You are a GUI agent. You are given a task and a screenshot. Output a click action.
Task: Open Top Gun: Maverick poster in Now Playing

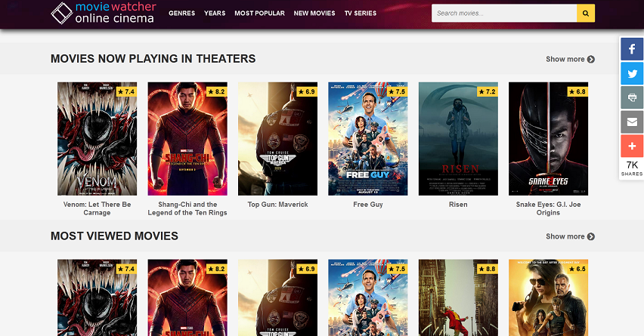point(277,139)
